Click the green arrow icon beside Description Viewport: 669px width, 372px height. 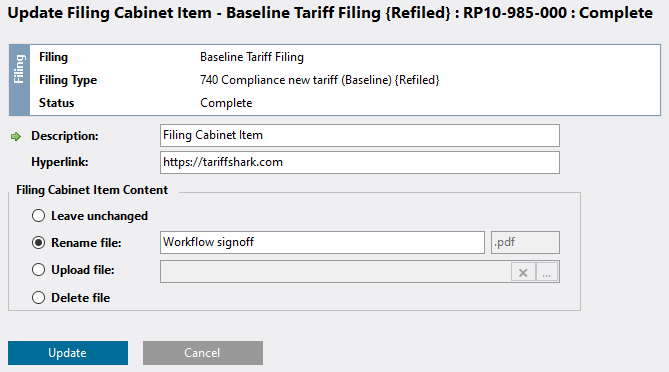pyautogui.click(x=16, y=137)
